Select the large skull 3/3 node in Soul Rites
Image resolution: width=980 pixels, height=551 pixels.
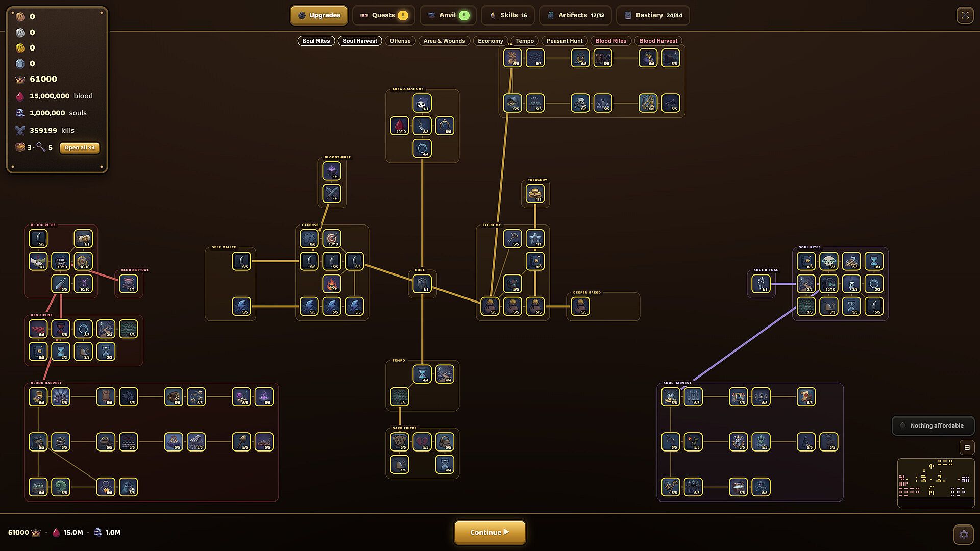[829, 261]
